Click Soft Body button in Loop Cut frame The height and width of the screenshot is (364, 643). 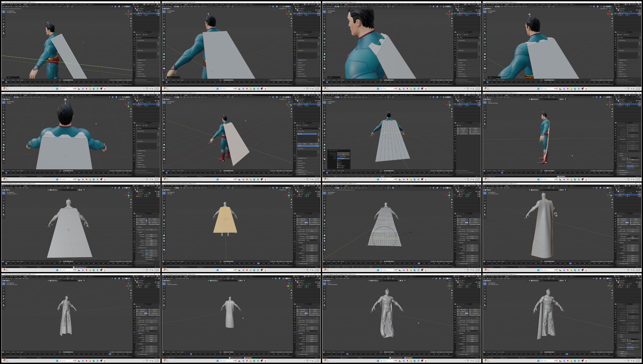click(475, 128)
